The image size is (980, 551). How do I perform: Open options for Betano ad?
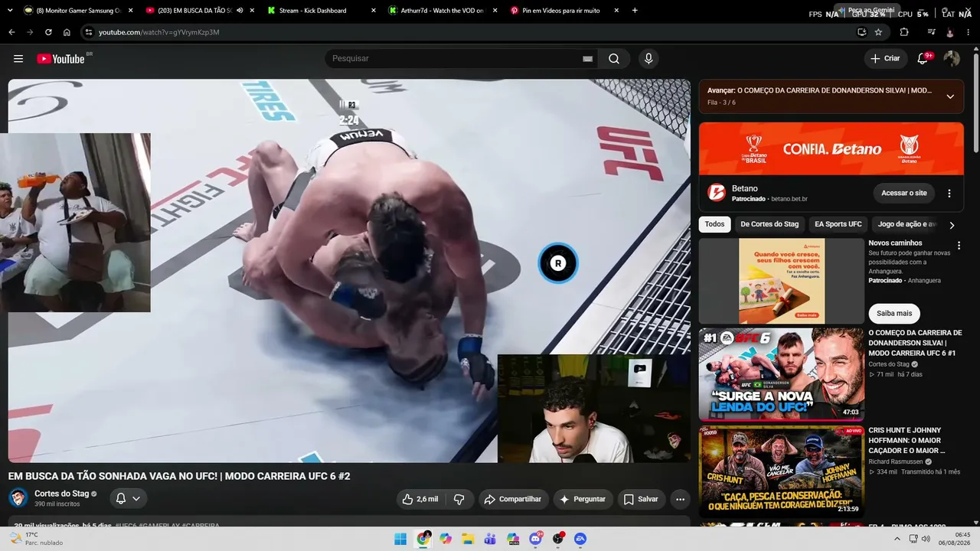949,193
